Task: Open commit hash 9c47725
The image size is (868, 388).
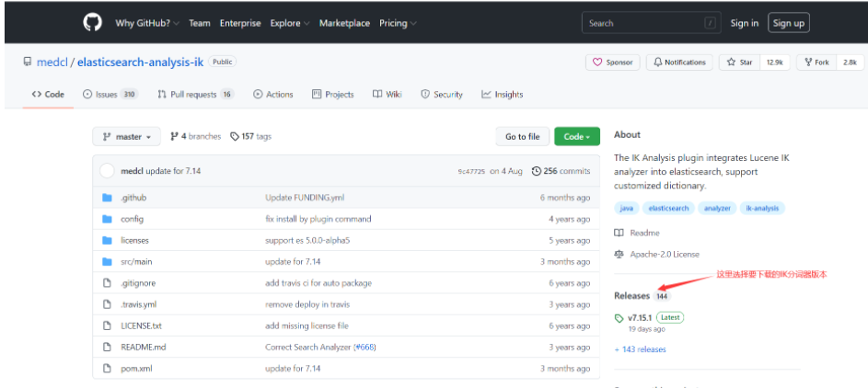Action: [471, 171]
